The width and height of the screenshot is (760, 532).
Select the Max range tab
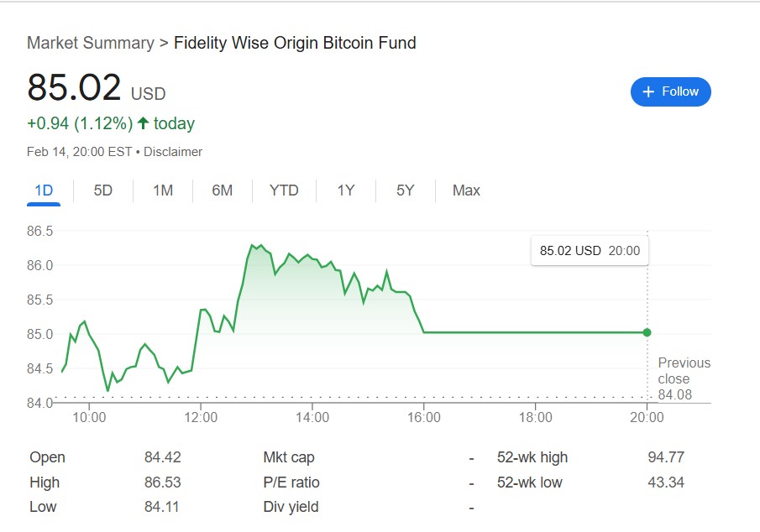point(466,190)
